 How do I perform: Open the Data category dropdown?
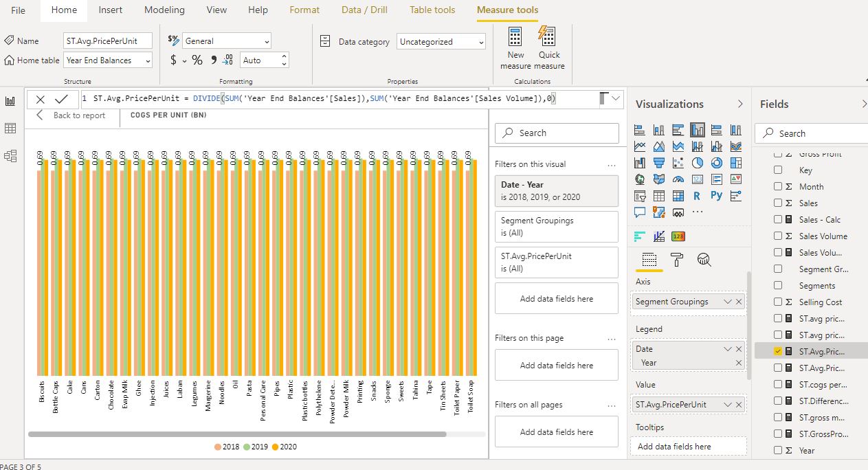pos(441,42)
